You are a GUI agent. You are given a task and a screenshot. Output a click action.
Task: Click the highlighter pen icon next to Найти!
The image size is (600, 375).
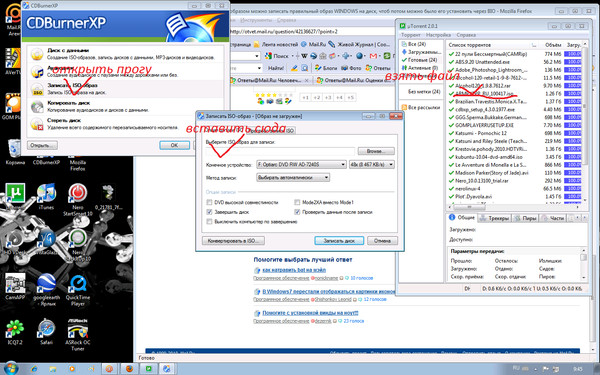pyautogui.click(x=294, y=68)
